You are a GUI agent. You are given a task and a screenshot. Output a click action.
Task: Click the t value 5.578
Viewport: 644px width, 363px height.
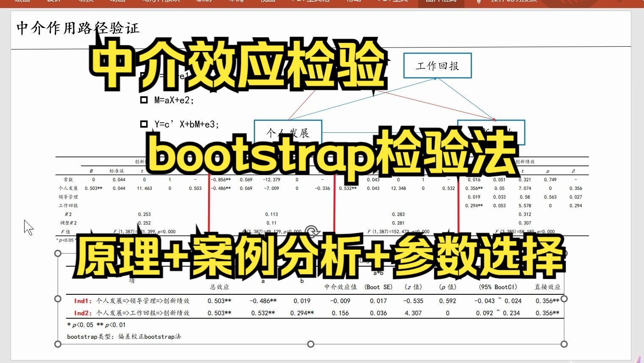[525, 206]
